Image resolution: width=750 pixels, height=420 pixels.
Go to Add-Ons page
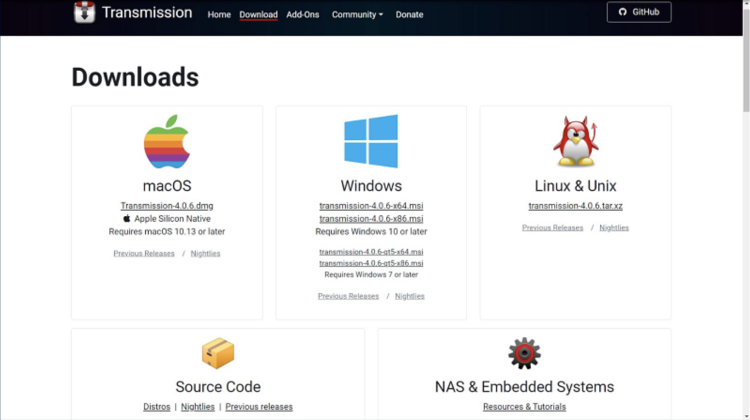click(x=303, y=14)
